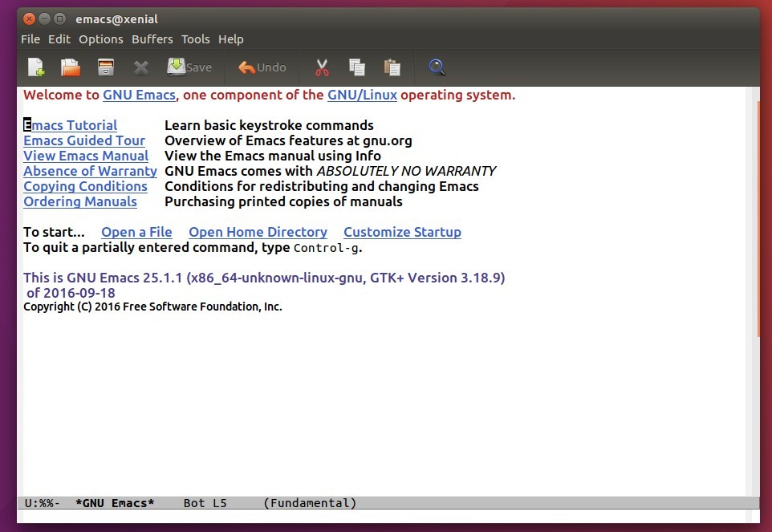Click 'Purchasing printed copies of manuals' text

pos(283,201)
